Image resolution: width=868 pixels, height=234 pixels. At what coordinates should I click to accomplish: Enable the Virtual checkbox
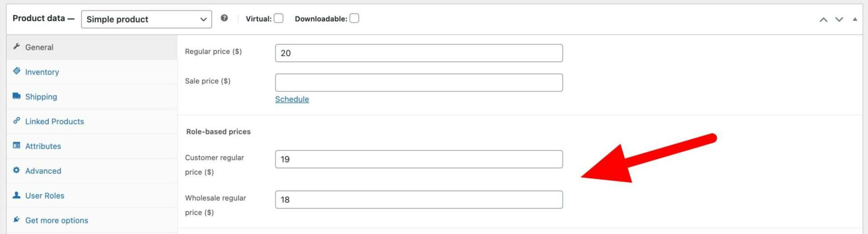click(x=279, y=18)
